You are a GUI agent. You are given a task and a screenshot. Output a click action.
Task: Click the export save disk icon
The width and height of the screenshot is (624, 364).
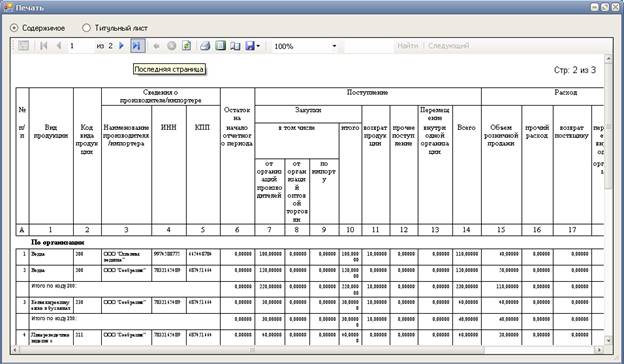250,46
